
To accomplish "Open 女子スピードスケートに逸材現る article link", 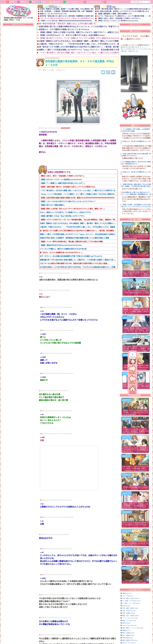I will [x=61, y=179].
